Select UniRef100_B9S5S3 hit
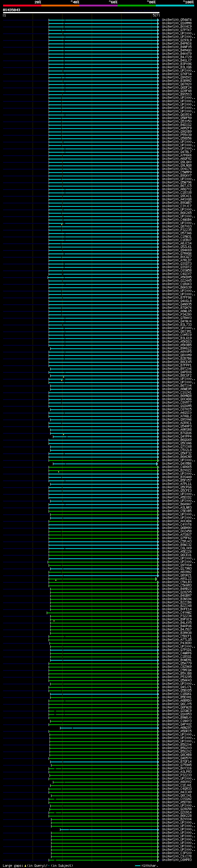 [177, 94]
